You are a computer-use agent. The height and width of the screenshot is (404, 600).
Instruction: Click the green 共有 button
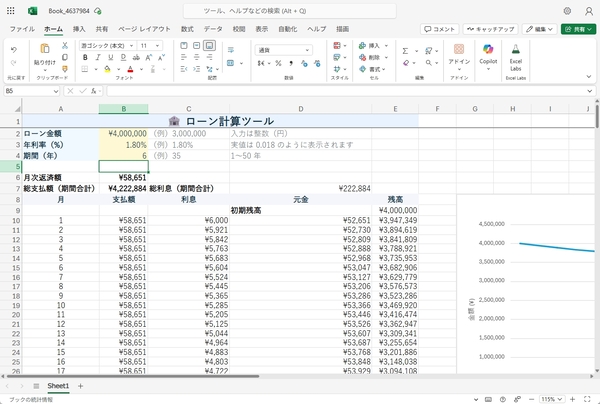577,29
